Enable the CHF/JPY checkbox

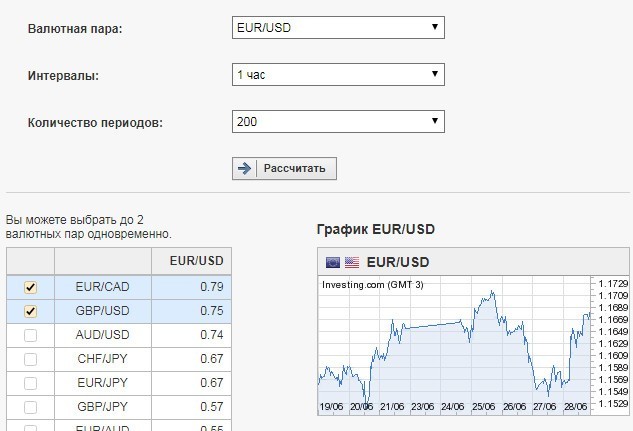coord(30,359)
